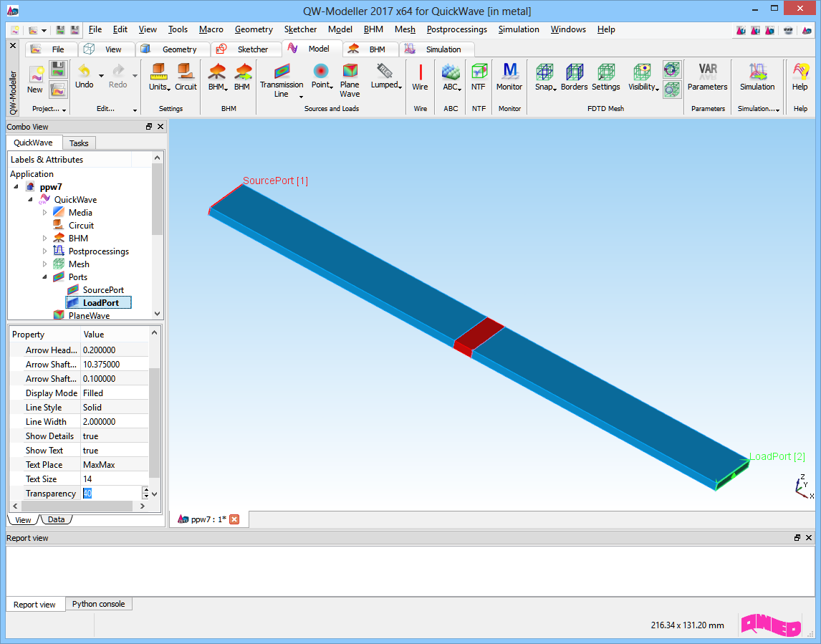
Task: Click the Monitor icon
Action: (509, 71)
